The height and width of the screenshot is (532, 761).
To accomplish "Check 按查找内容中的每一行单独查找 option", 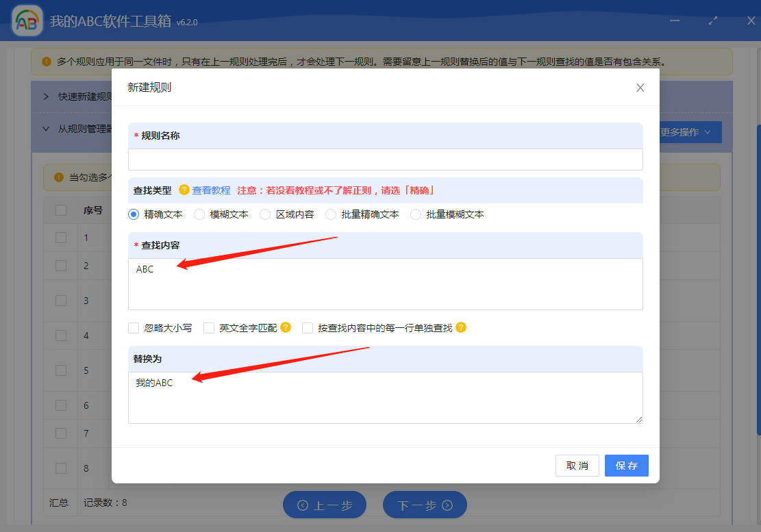I will tap(308, 328).
